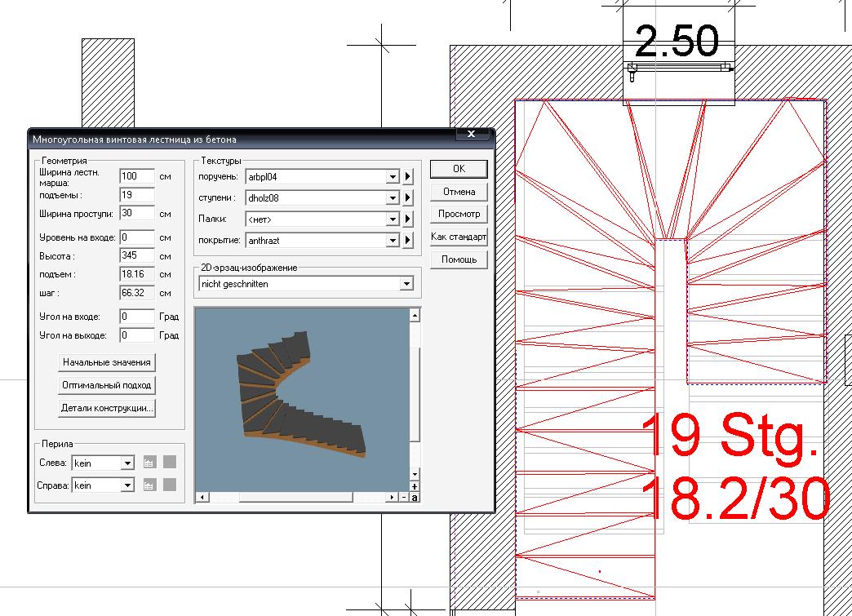Click the Высота input field

point(136,256)
